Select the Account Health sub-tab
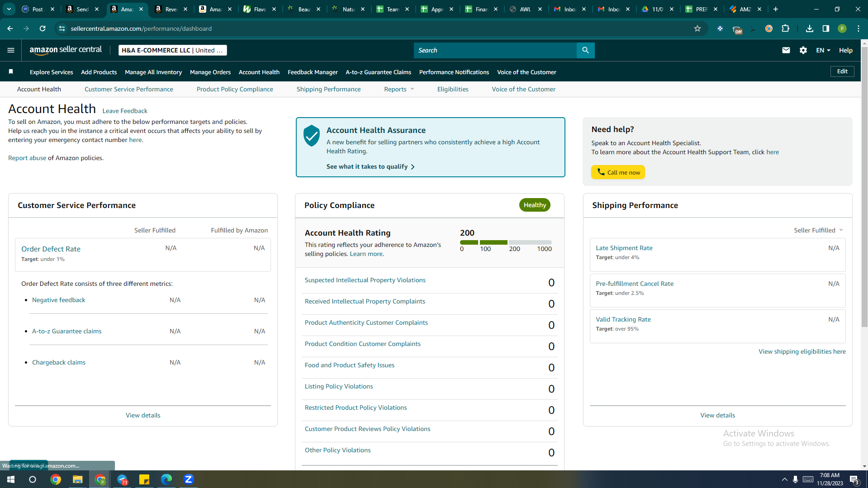The image size is (868, 488). coord(39,89)
